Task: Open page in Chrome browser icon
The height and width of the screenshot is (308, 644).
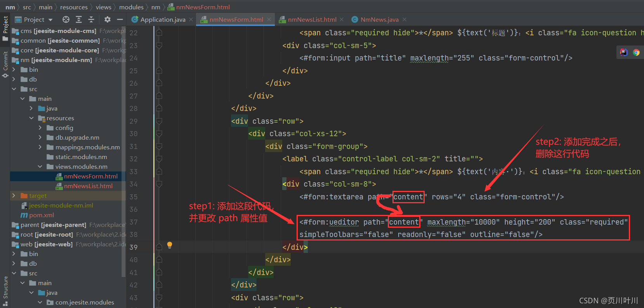Action: click(636, 52)
